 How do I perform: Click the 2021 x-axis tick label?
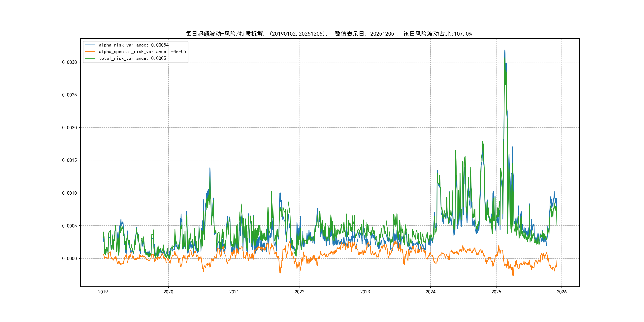point(234,292)
